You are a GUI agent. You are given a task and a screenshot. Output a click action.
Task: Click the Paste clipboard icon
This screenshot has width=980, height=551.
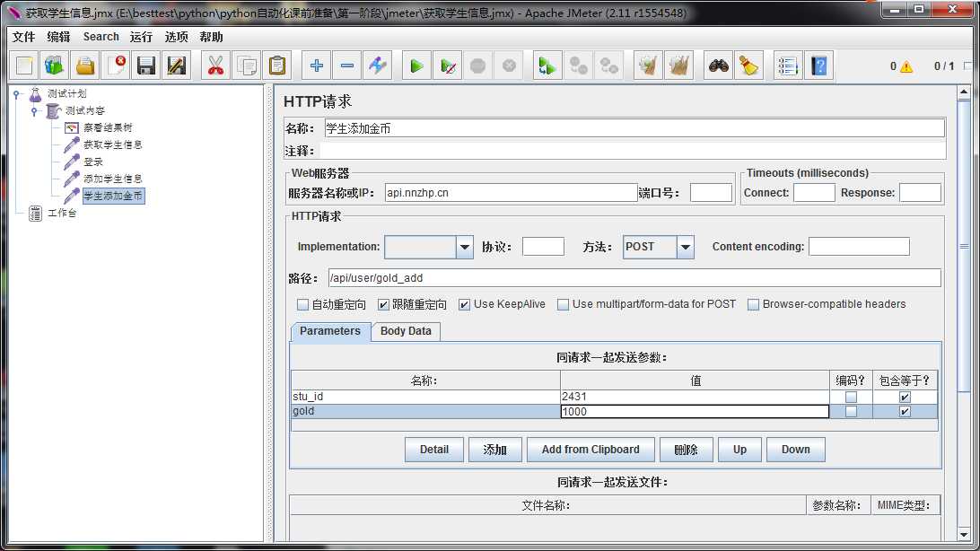click(x=277, y=66)
